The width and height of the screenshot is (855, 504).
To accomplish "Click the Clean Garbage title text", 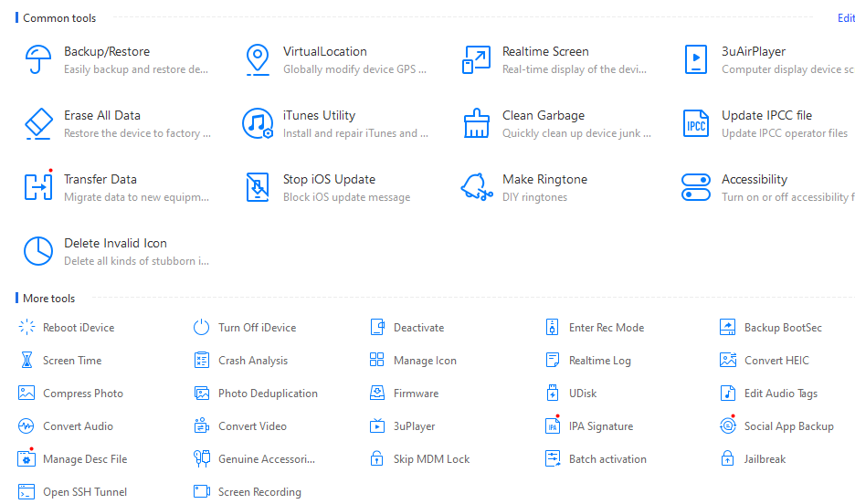I will tap(544, 115).
